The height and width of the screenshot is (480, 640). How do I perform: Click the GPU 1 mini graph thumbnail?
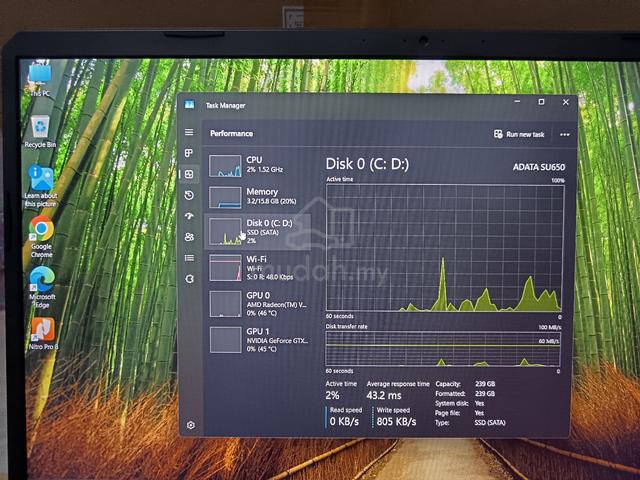click(x=225, y=340)
